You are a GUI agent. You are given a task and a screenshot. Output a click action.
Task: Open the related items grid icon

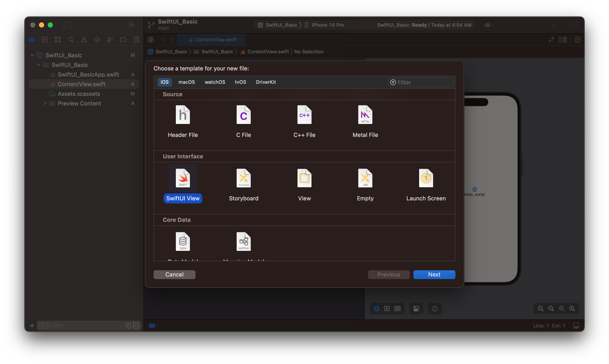click(150, 40)
